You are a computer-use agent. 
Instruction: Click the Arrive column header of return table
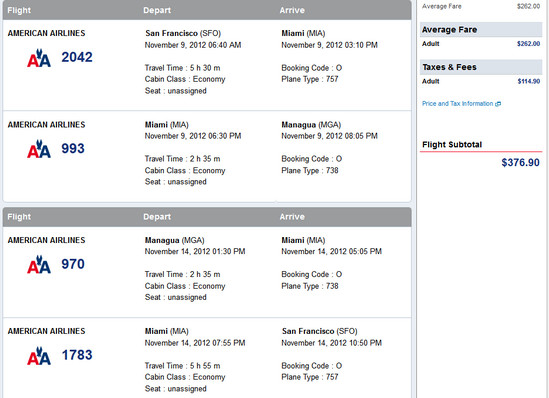(292, 217)
